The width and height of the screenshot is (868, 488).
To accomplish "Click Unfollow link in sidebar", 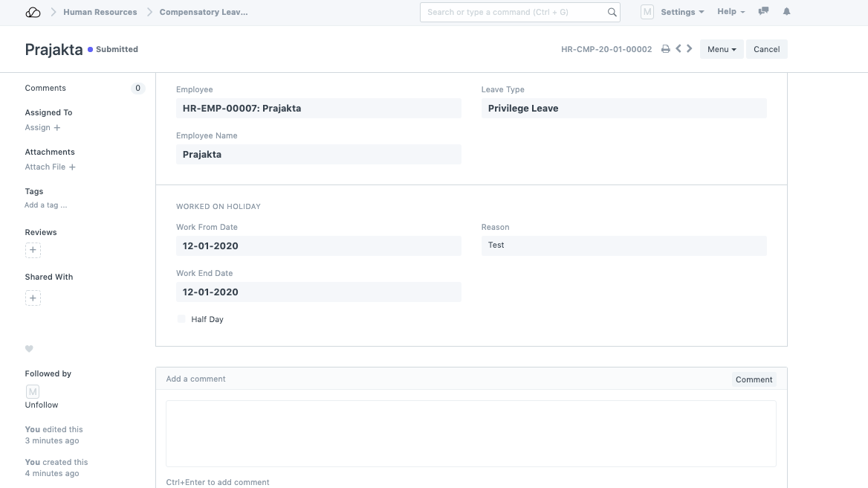I will (x=42, y=405).
